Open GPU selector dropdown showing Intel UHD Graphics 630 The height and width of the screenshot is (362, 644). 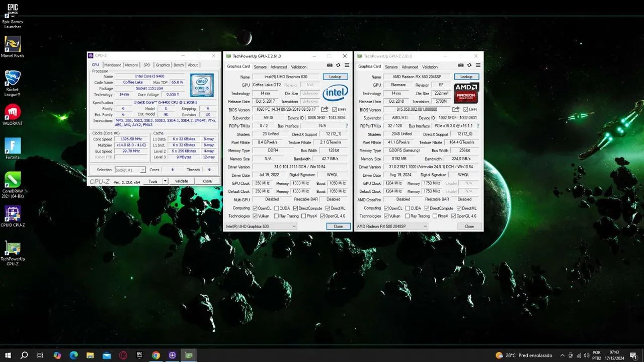point(261,226)
